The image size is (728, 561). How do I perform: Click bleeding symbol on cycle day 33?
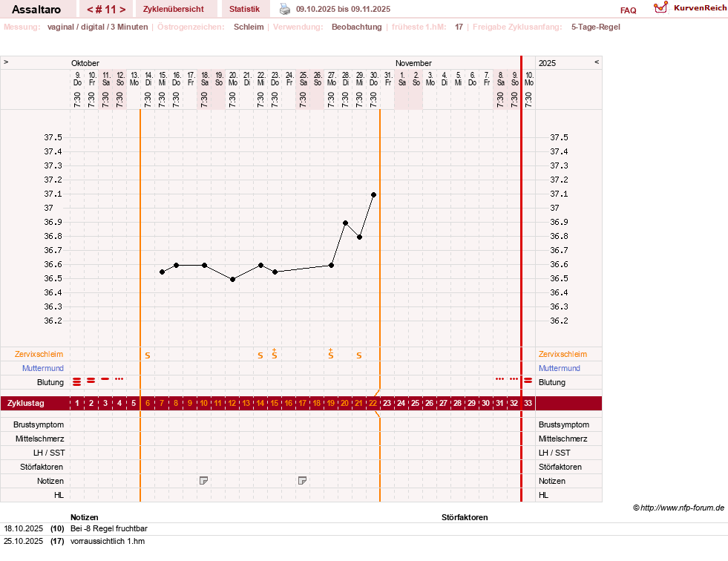(x=528, y=381)
